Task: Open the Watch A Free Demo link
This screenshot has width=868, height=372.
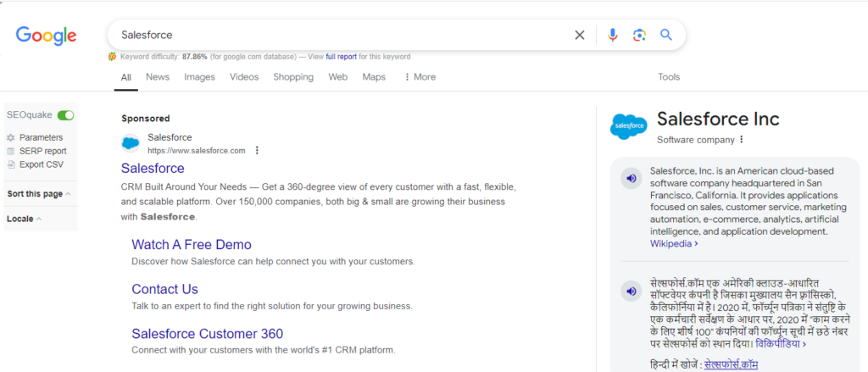Action: click(192, 245)
